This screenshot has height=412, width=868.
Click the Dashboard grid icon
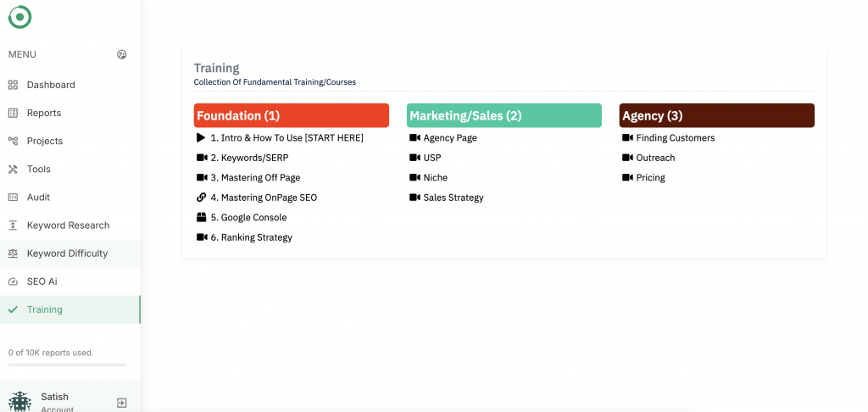13,85
